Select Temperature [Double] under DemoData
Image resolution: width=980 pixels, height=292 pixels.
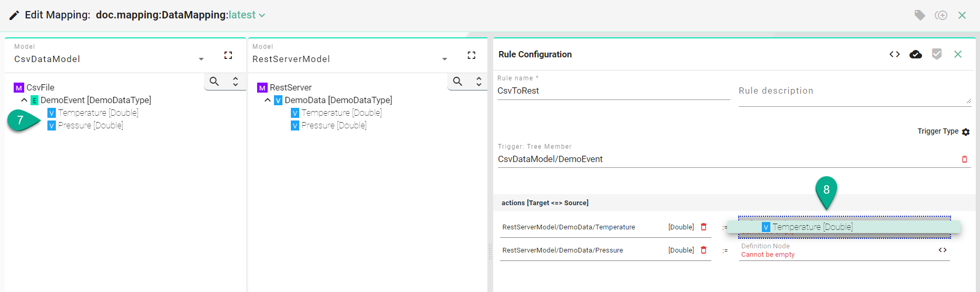tap(341, 113)
